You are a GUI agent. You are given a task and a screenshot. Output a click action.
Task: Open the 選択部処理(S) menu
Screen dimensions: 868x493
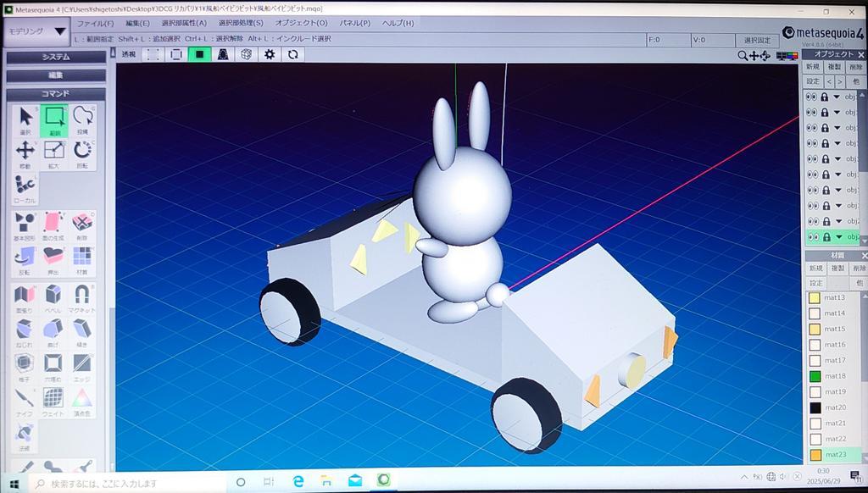coord(241,23)
